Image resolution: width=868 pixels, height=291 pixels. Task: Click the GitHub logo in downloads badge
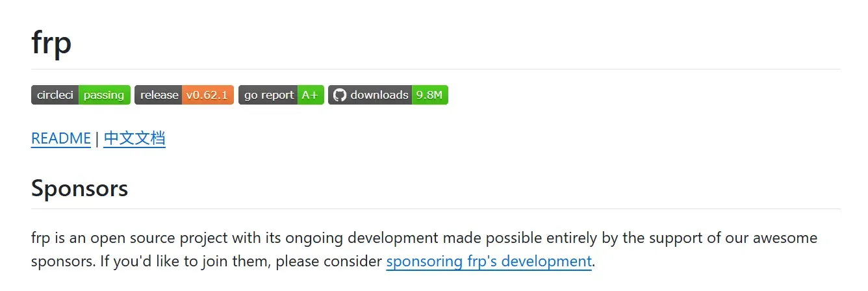tap(340, 95)
